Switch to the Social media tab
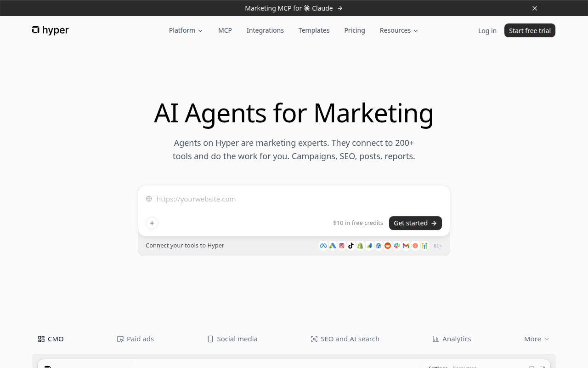 tap(232, 339)
